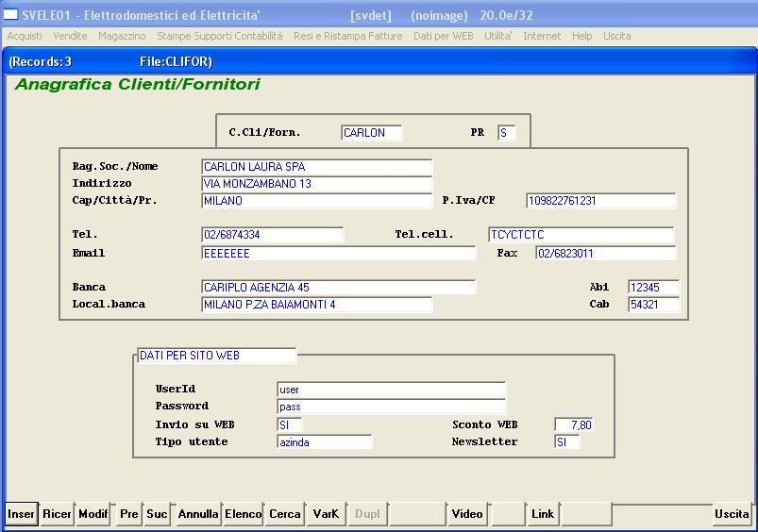Click the DATI PER SITO WEB header field

[216, 356]
